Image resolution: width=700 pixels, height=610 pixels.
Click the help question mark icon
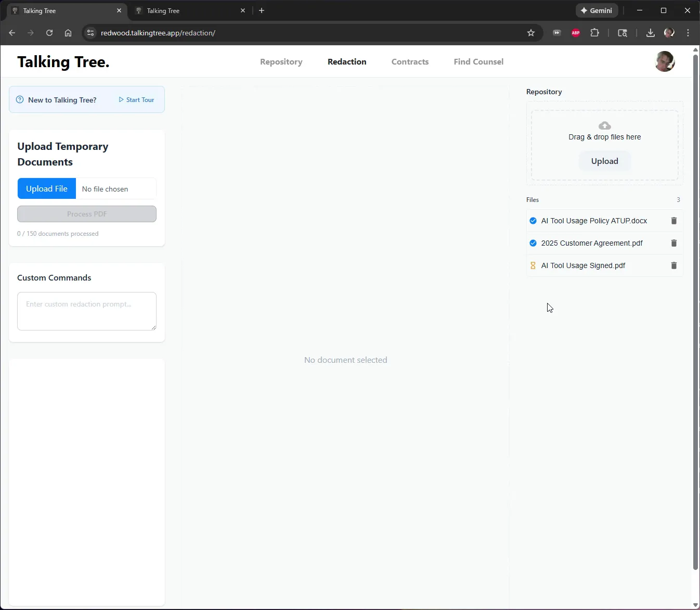pos(20,99)
